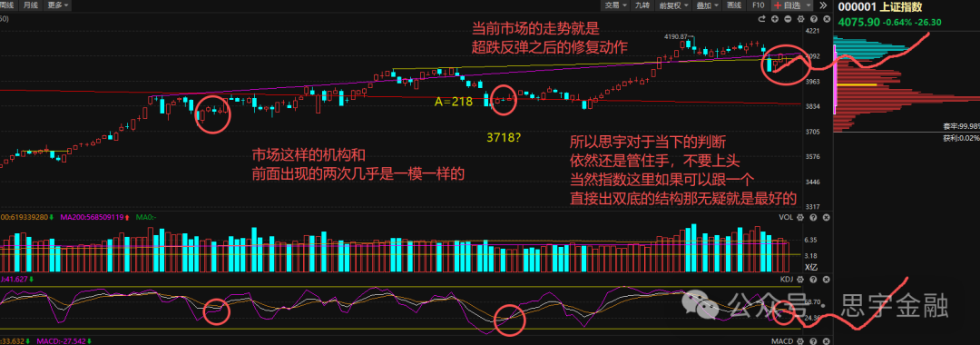
Task: Click the 3.18 volume axis label
Action: (x=810, y=256)
